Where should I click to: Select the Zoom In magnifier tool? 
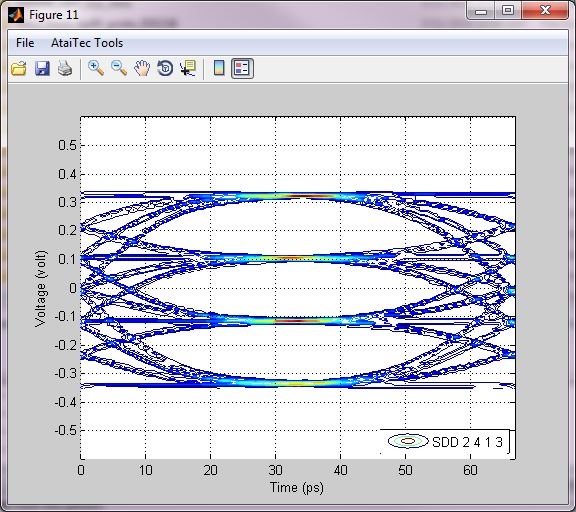coord(96,68)
